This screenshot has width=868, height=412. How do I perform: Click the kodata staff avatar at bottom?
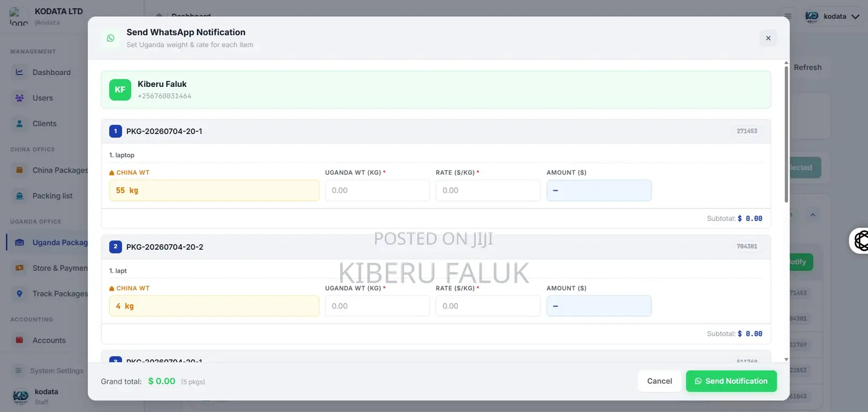tap(21, 396)
